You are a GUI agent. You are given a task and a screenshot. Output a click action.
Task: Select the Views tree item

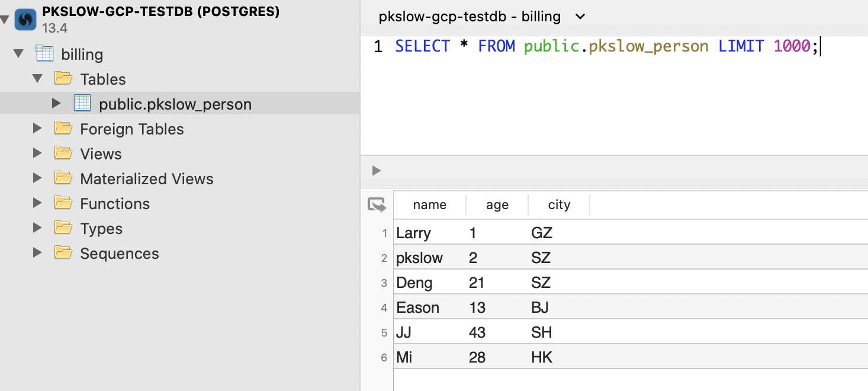101,154
